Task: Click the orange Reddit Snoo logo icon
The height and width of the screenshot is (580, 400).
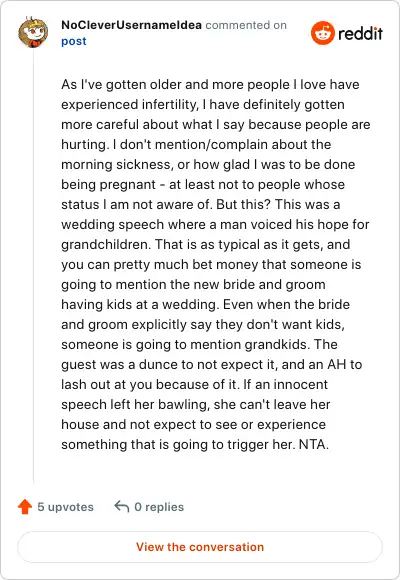Action: (323, 33)
